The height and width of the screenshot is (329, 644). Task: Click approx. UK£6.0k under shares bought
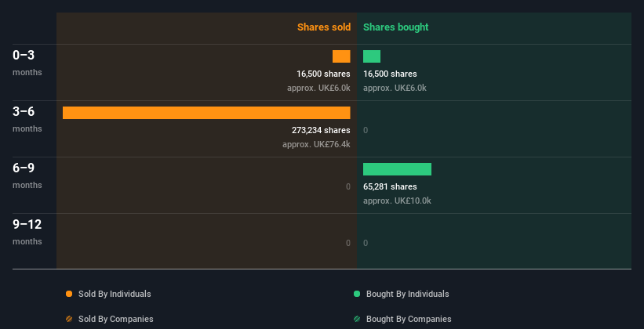coord(395,88)
